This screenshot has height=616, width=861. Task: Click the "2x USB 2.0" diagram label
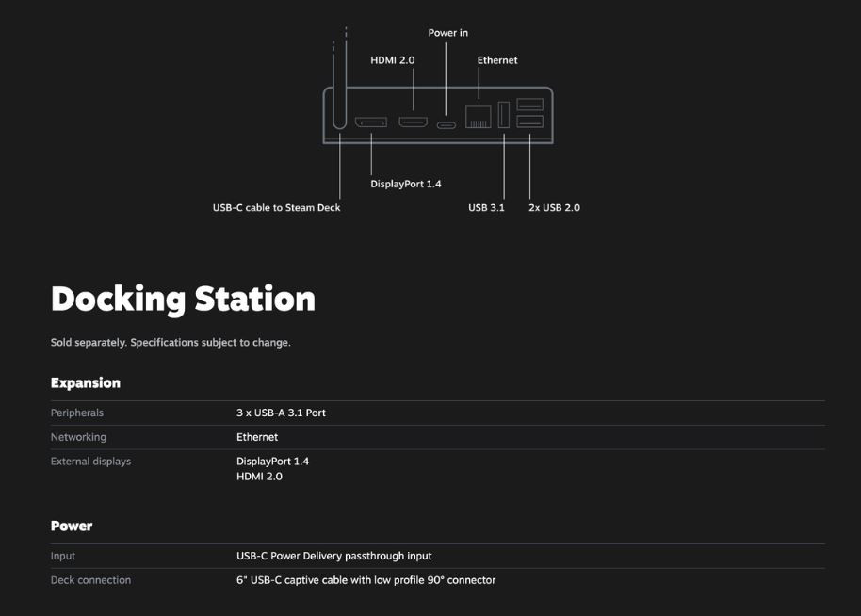(554, 207)
